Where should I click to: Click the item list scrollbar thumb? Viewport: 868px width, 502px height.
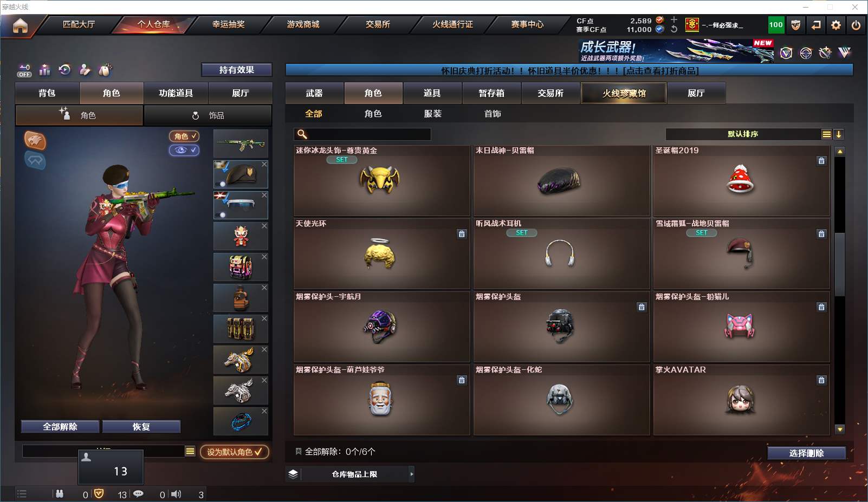tap(840, 264)
